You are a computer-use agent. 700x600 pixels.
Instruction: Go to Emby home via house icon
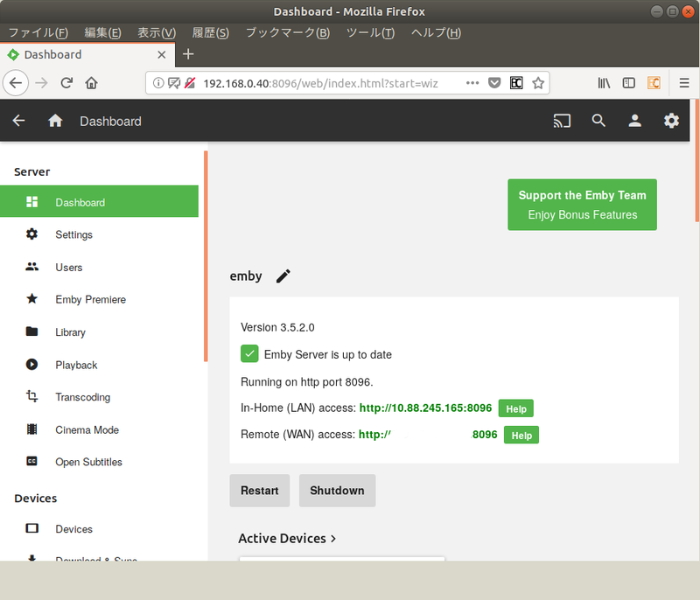pyautogui.click(x=55, y=121)
